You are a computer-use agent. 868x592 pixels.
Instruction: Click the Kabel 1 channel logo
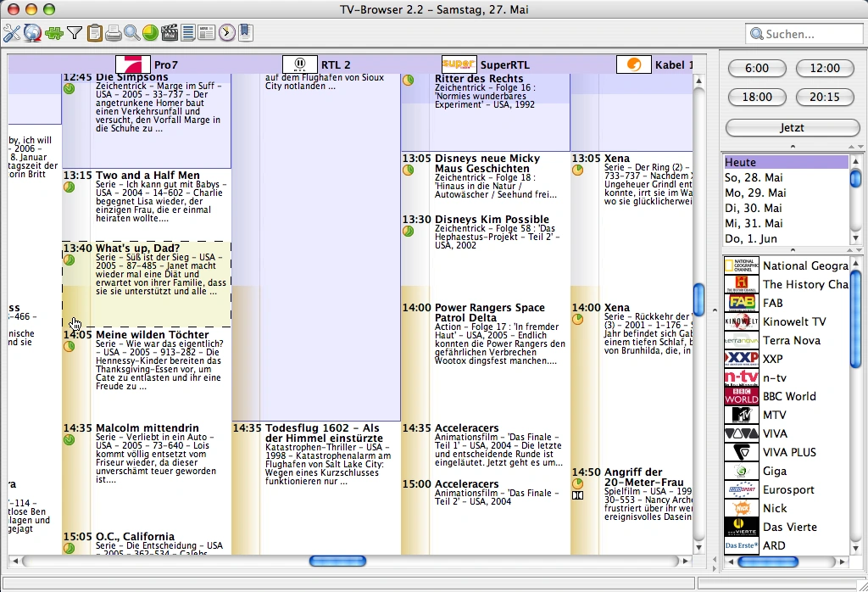(x=634, y=64)
